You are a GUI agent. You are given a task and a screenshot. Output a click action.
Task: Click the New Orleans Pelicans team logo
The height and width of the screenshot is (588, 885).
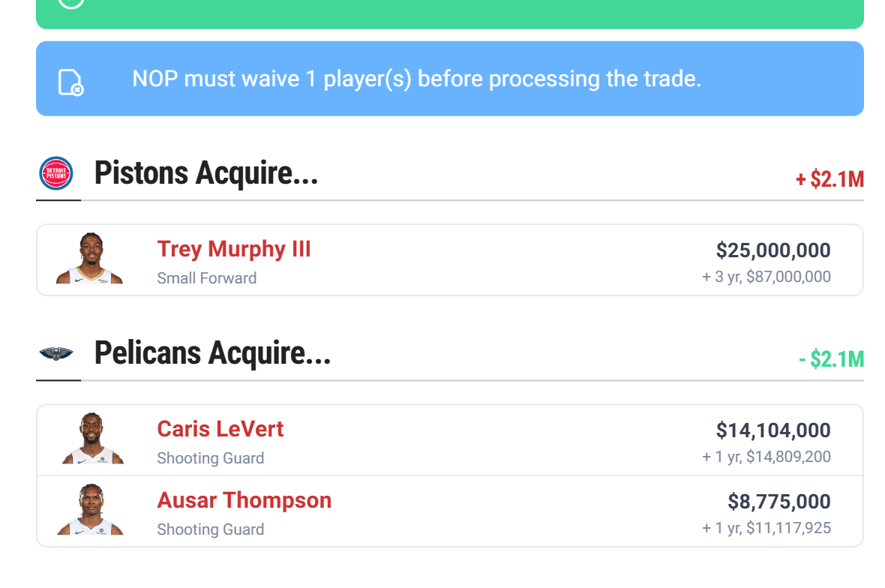56,353
